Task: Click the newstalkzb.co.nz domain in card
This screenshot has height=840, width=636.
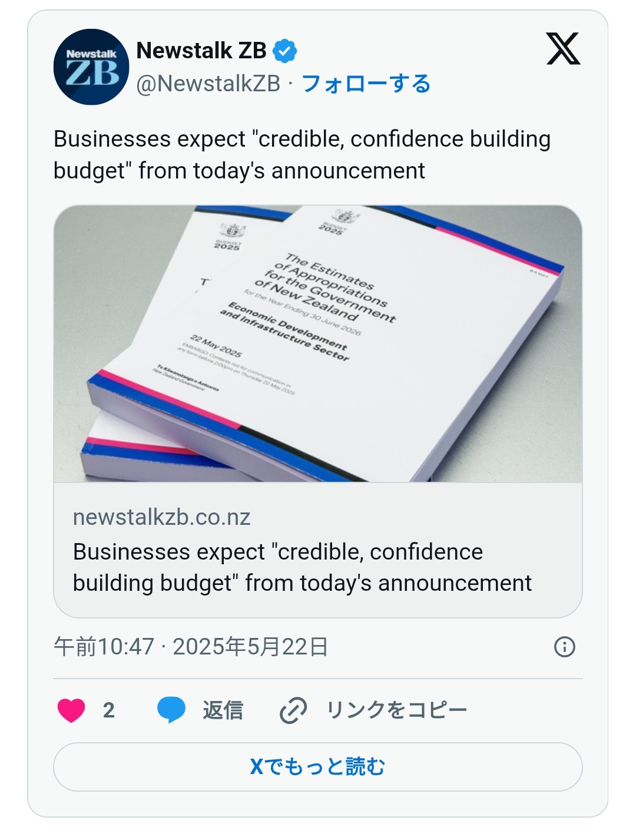Action: 161,517
